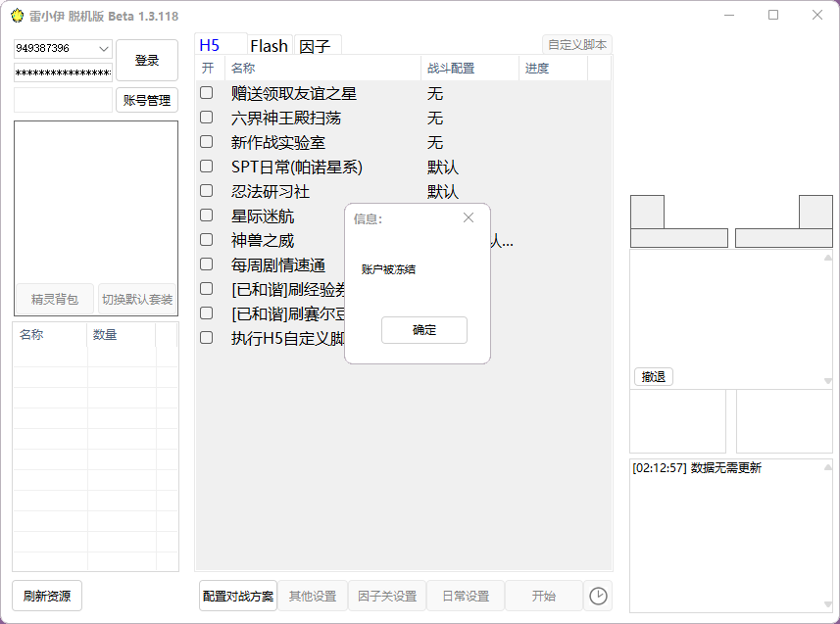
Task: Check SPT日常(帕诺星系) task
Action: pyautogui.click(x=206, y=167)
